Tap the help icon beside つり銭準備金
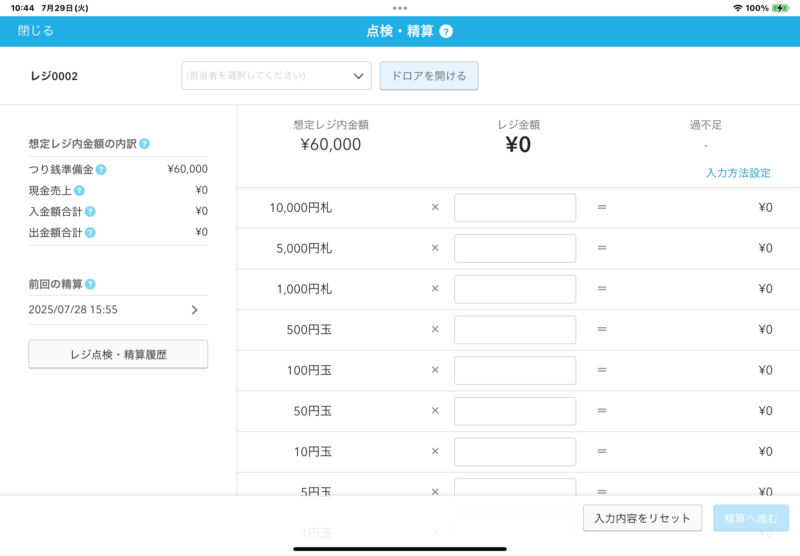This screenshot has width=800, height=556. [101, 170]
